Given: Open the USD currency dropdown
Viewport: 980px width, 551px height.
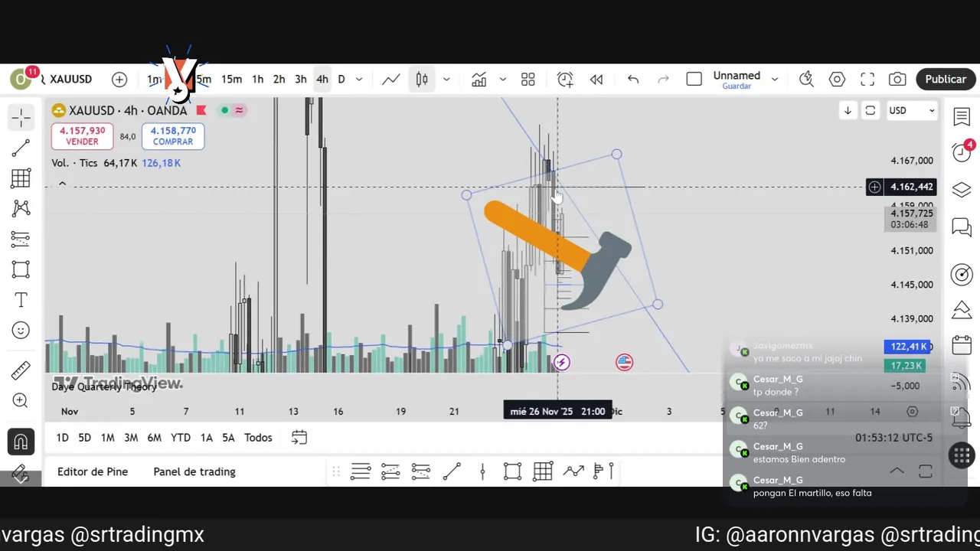Looking at the screenshot, I should click(x=911, y=110).
